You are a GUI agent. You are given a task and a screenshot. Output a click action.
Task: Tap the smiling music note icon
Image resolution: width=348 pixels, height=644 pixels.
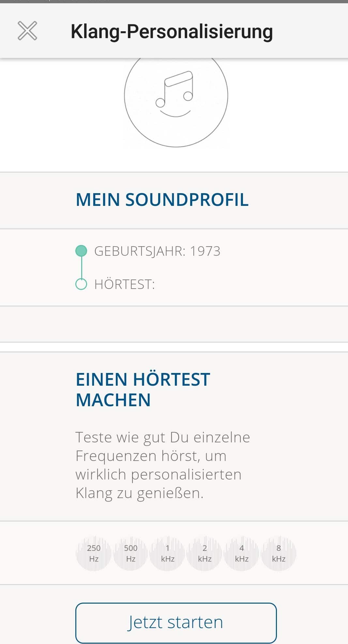coord(175,94)
